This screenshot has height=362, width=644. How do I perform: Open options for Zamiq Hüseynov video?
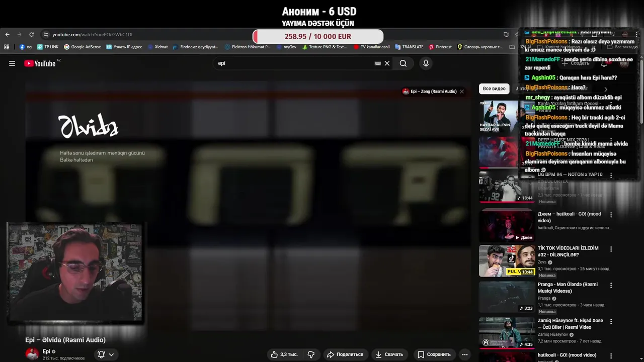[x=611, y=321]
